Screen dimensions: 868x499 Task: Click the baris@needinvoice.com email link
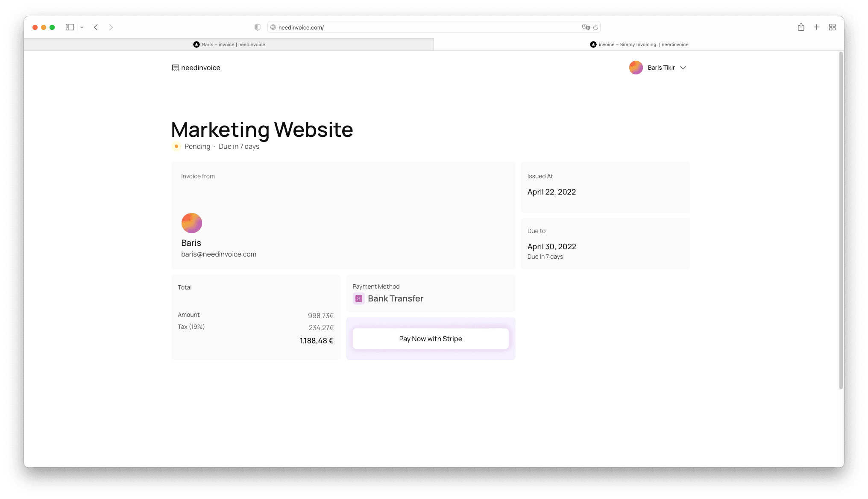tap(219, 254)
